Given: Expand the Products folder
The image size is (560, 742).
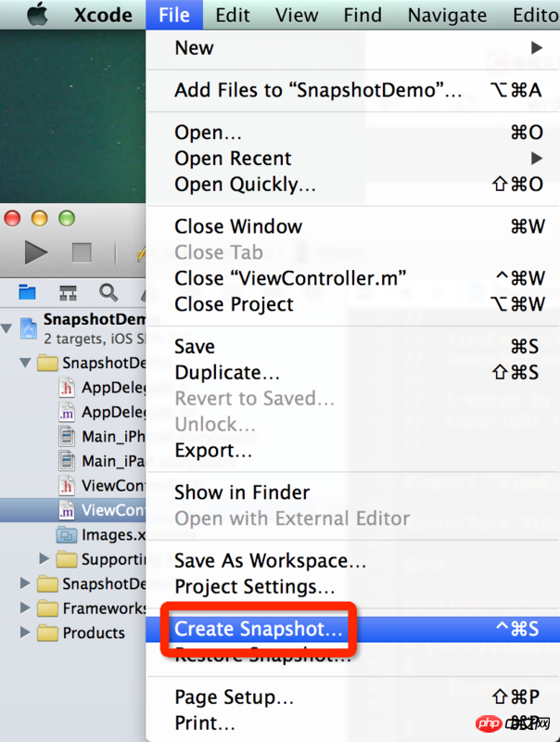Looking at the screenshot, I should pos(26,633).
